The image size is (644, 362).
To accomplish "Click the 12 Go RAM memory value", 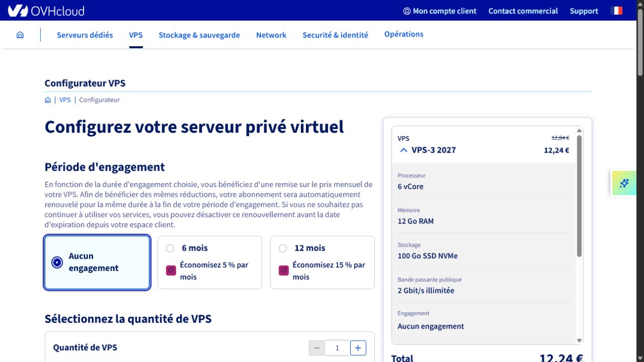I will [415, 221].
